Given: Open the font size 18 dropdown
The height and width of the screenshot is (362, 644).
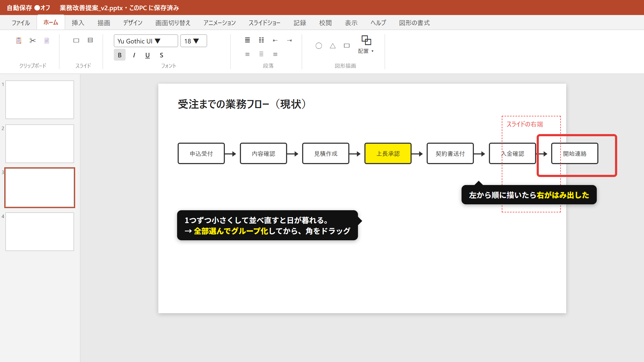Looking at the screenshot, I should [x=193, y=41].
